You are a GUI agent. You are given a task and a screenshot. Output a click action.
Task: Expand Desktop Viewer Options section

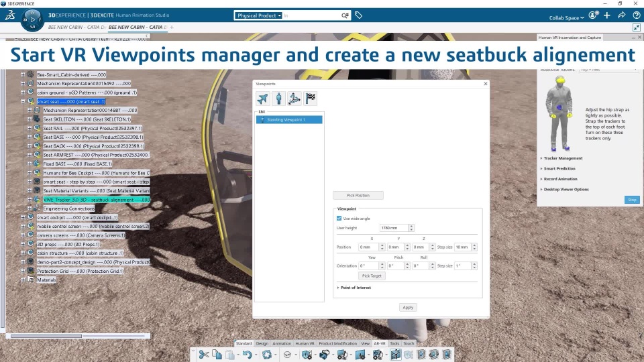point(565,189)
